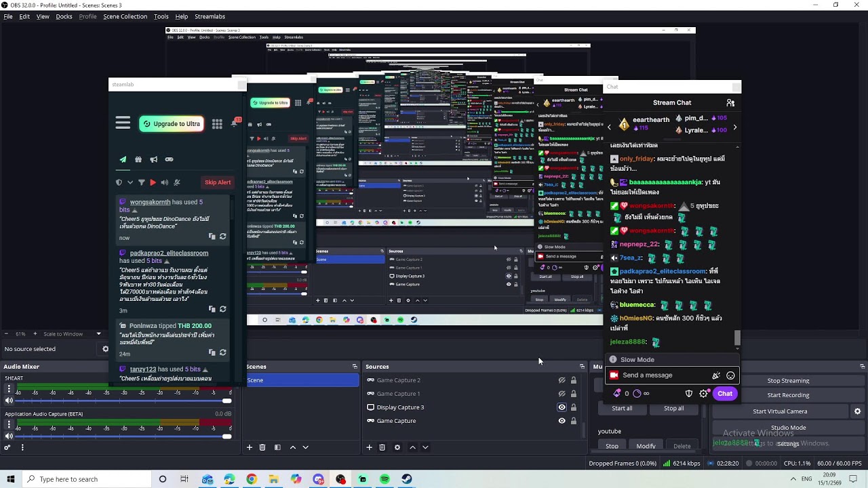Click the red play alerts icon
The width and height of the screenshot is (868, 488).
point(153,182)
